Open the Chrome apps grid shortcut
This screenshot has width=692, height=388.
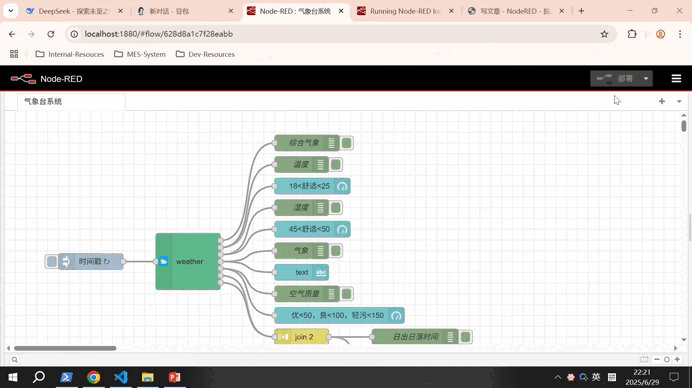click(x=14, y=54)
